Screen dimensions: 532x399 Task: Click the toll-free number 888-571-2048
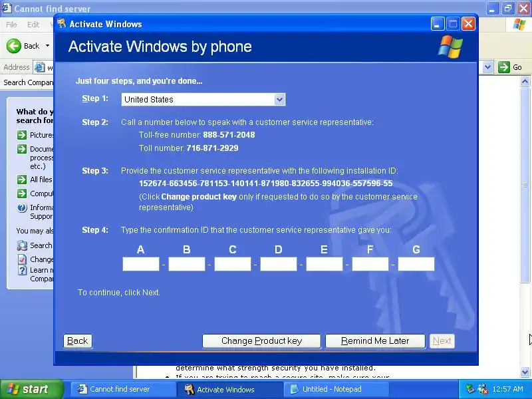229,135
